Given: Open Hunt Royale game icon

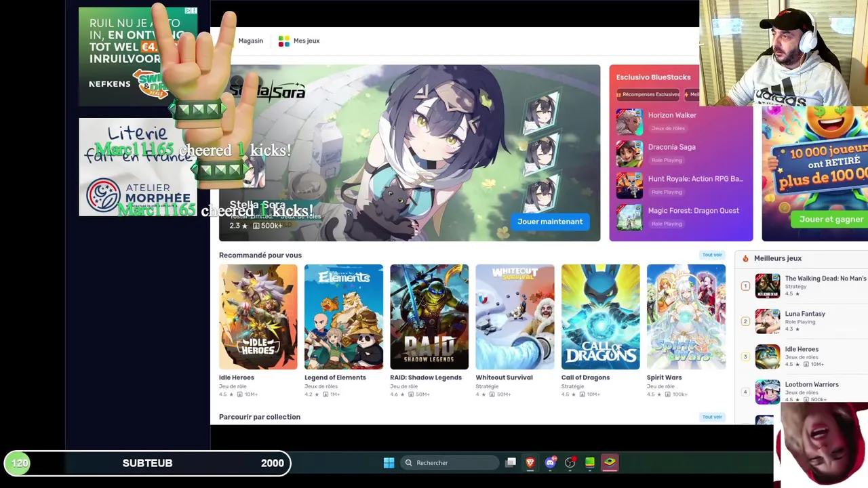Looking at the screenshot, I should click(x=629, y=186).
